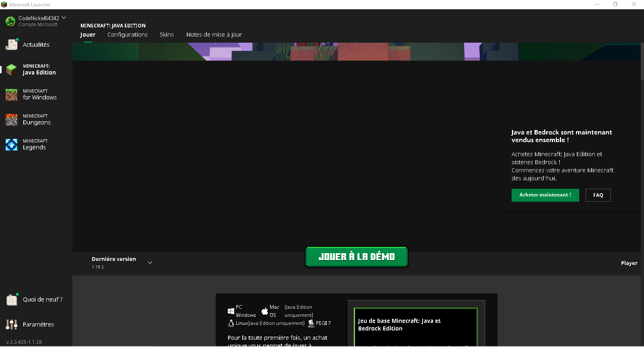Open the FAQ button

[x=598, y=195]
